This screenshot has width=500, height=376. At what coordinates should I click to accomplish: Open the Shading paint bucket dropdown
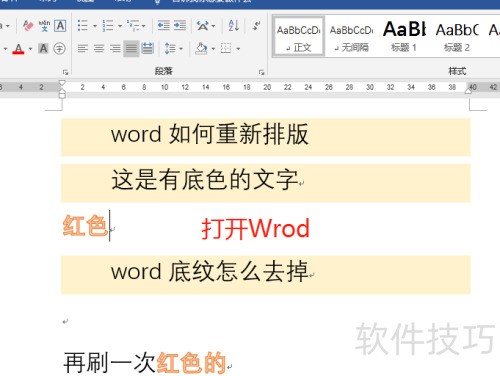point(213,49)
